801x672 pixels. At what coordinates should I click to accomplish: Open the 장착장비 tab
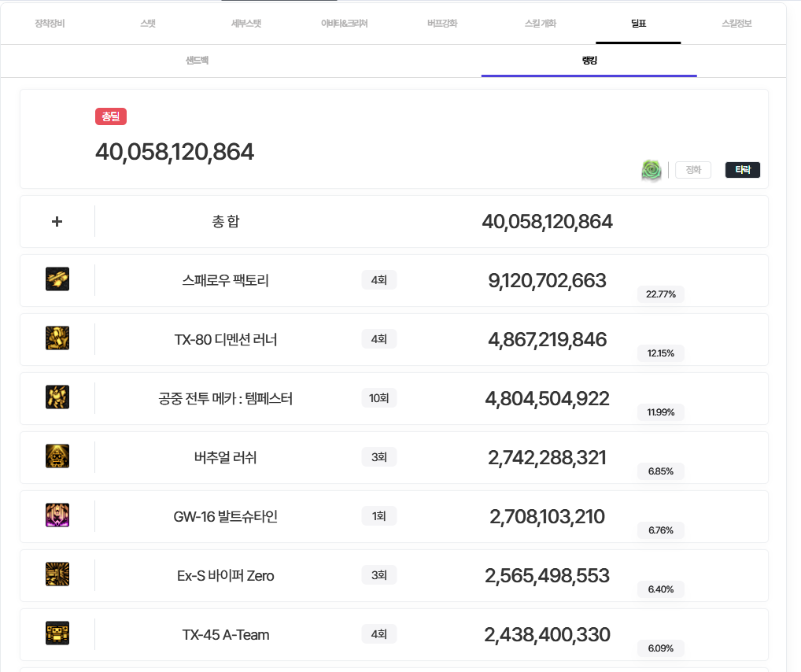tap(50, 24)
